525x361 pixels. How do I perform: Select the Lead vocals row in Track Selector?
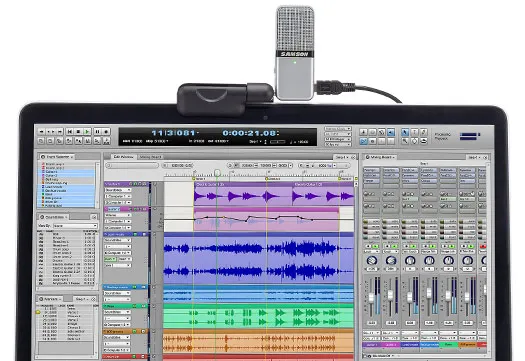[x=66, y=187]
